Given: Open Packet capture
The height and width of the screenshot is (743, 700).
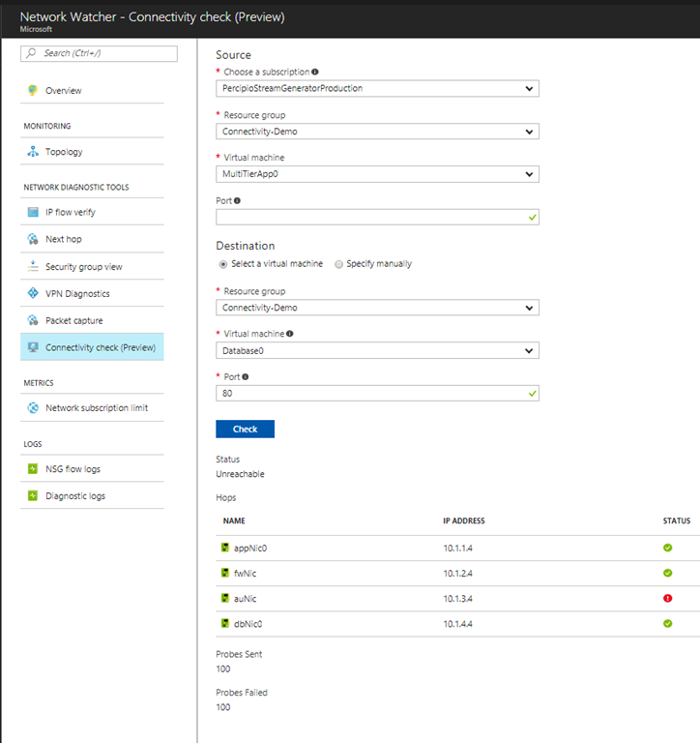Looking at the screenshot, I should pos(92,320).
